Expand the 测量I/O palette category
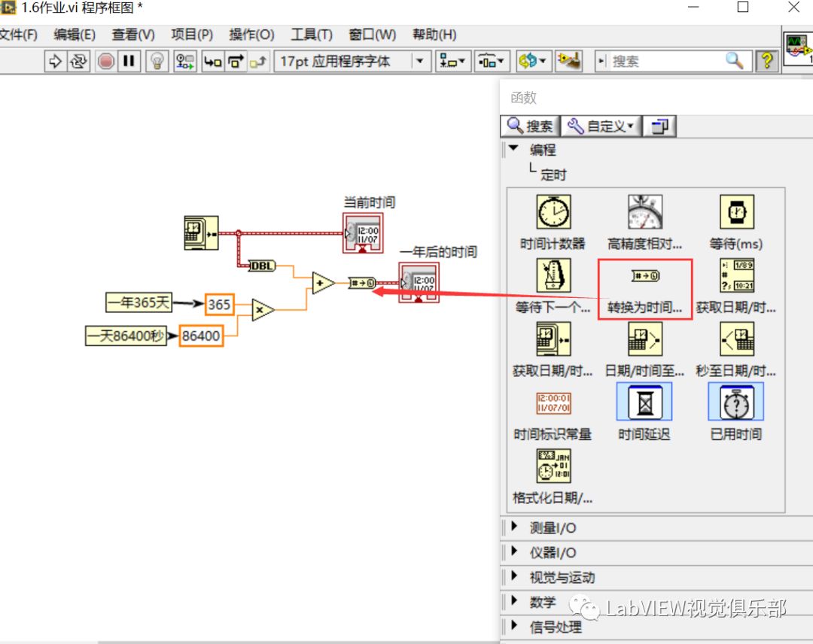This screenshot has width=813, height=644. pyautogui.click(x=514, y=527)
